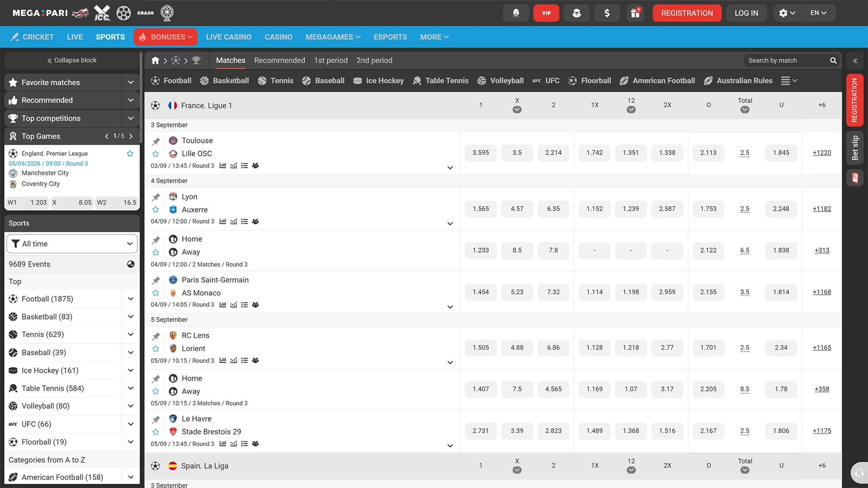Open the gift box bonuses icon
Screen dimensions: 868x488
point(635,13)
